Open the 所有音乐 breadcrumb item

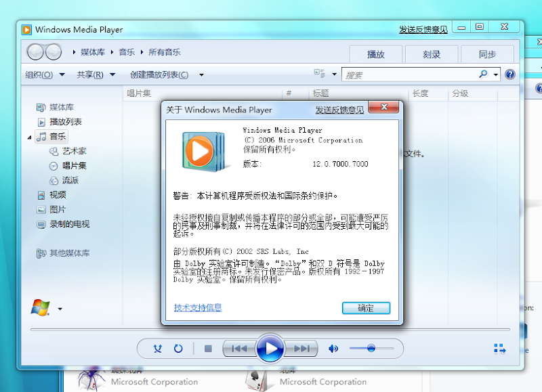pos(165,52)
